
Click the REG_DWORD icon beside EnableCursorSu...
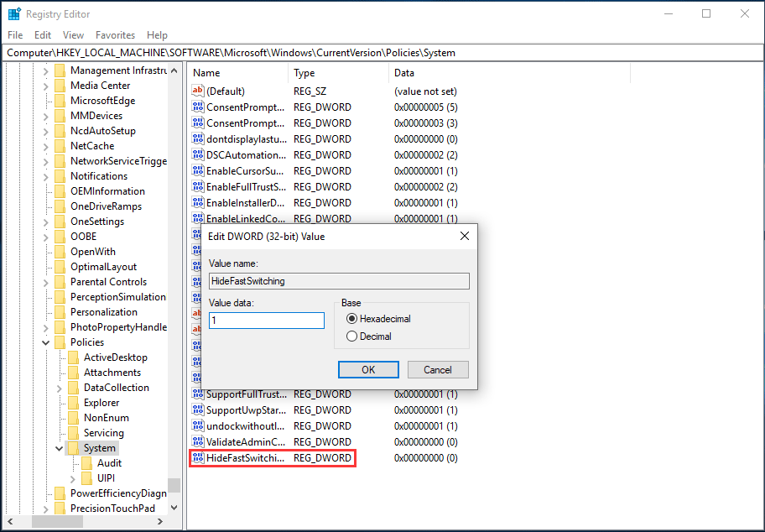tap(198, 170)
